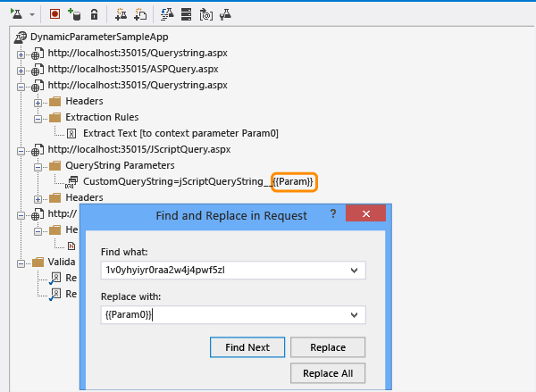Click the collapsed Querystring.aspx request icon
The image size is (536, 392).
click(38, 54)
